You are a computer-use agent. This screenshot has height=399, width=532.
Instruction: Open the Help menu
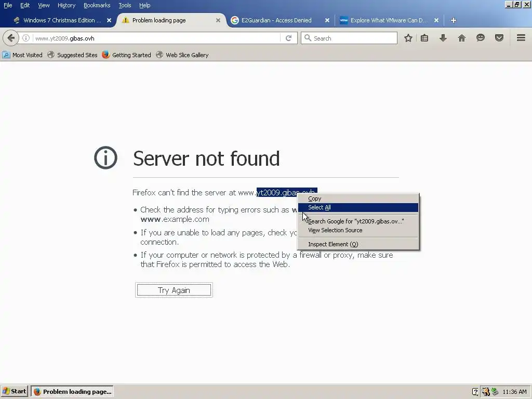coord(144,5)
